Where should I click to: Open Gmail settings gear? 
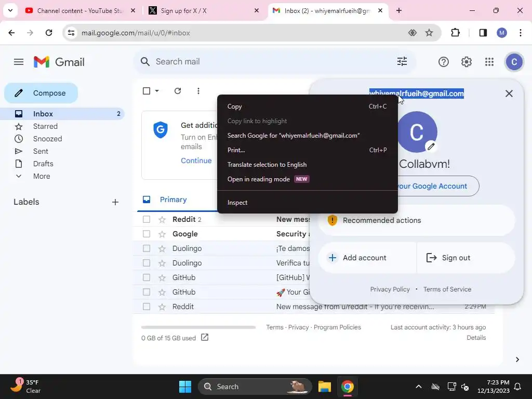pos(467,62)
